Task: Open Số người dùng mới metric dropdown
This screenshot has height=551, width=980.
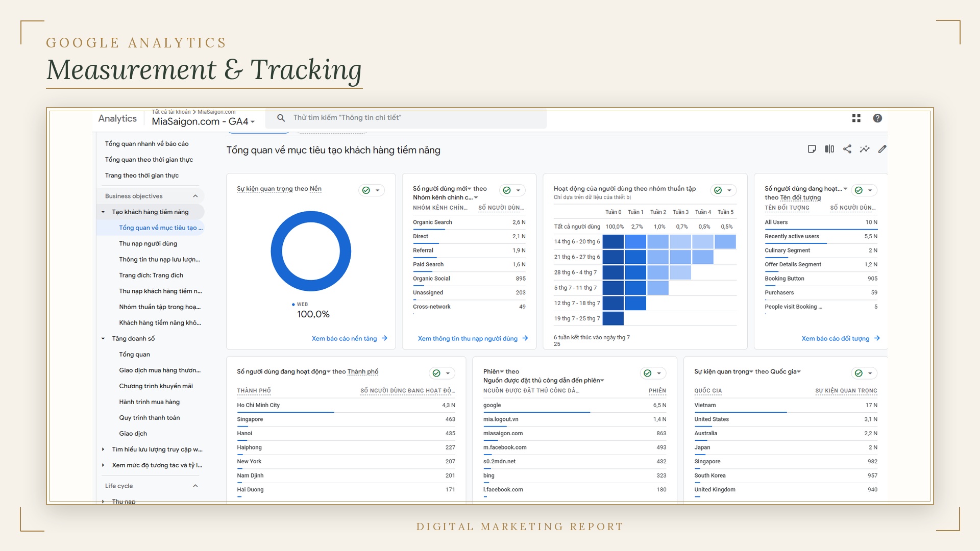Action: click(x=442, y=189)
